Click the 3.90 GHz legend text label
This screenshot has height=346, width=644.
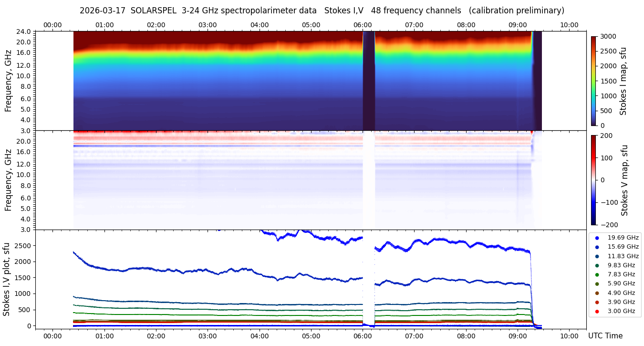point(621,302)
